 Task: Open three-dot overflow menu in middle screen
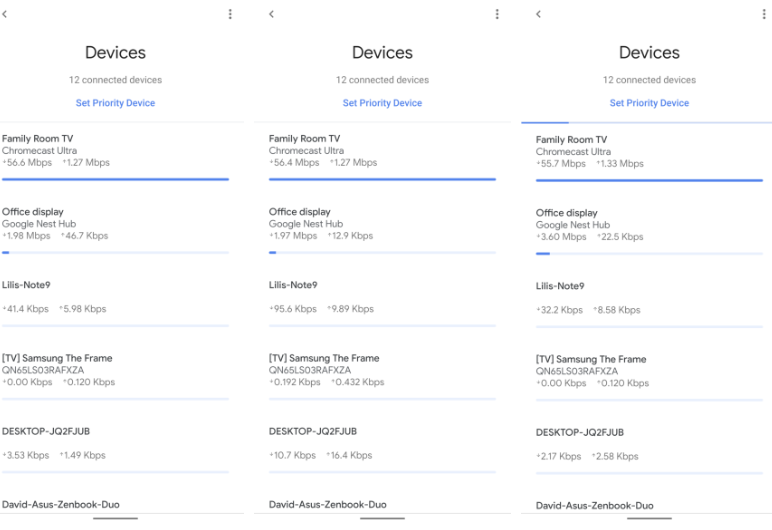click(x=497, y=14)
